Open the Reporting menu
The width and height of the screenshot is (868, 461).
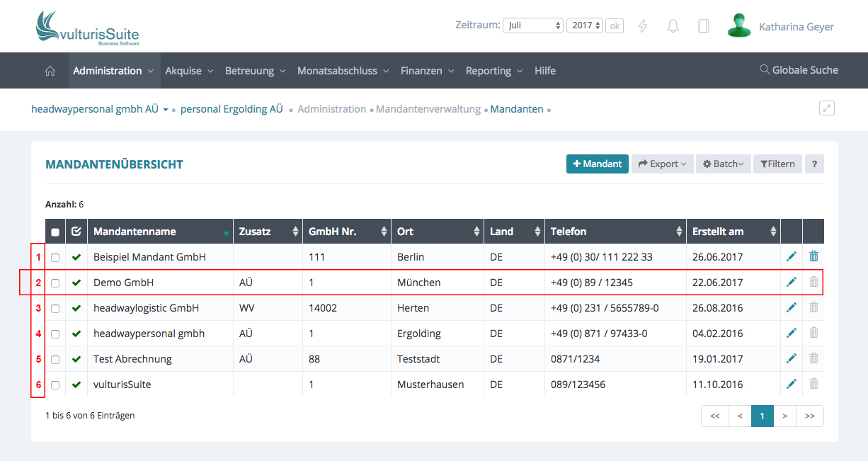coord(493,71)
